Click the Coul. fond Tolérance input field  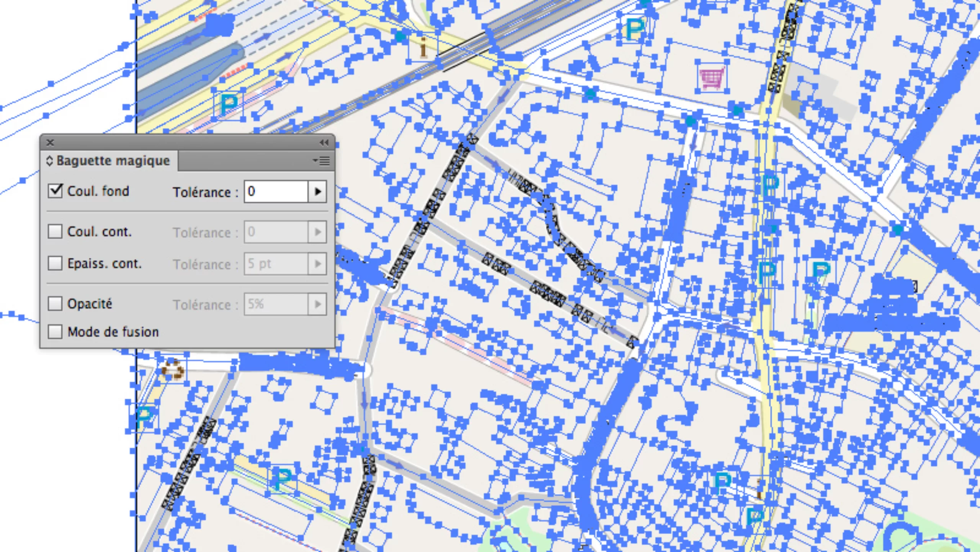(x=276, y=191)
